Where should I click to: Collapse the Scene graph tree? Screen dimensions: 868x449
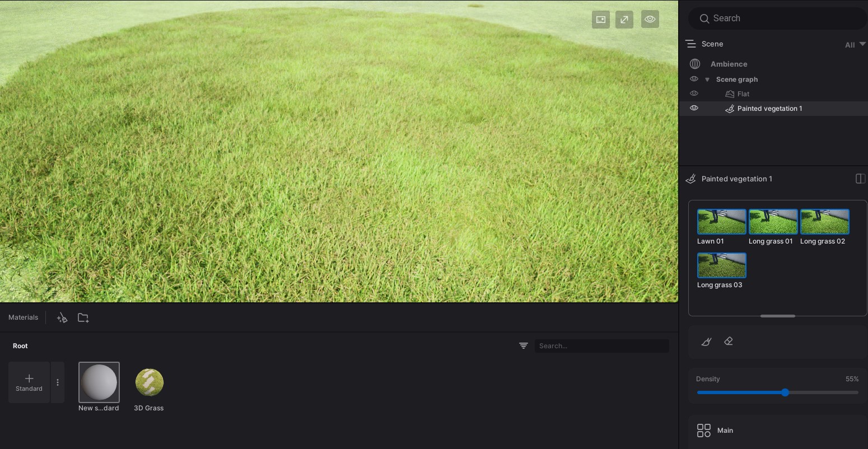click(x=707, y=79)
